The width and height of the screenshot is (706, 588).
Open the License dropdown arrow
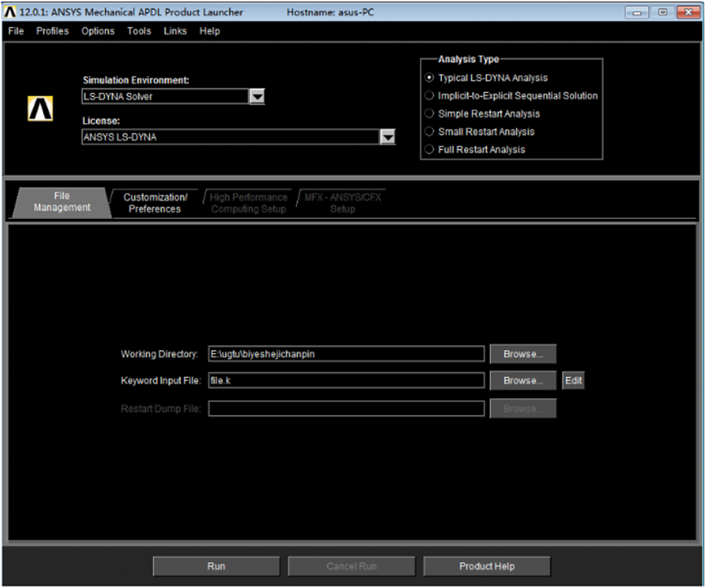click(387, 137)
